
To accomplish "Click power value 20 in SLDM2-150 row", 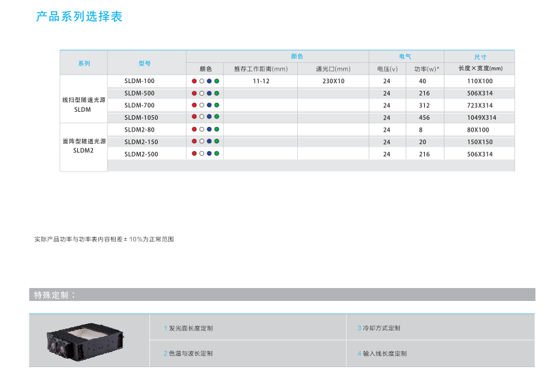I will coord(422,142).
